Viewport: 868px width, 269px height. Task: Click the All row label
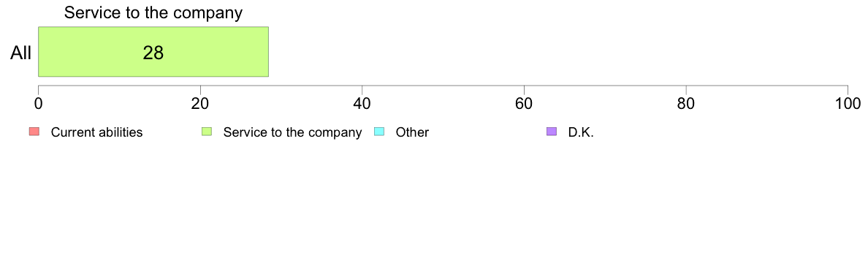[x=21, y=53]
